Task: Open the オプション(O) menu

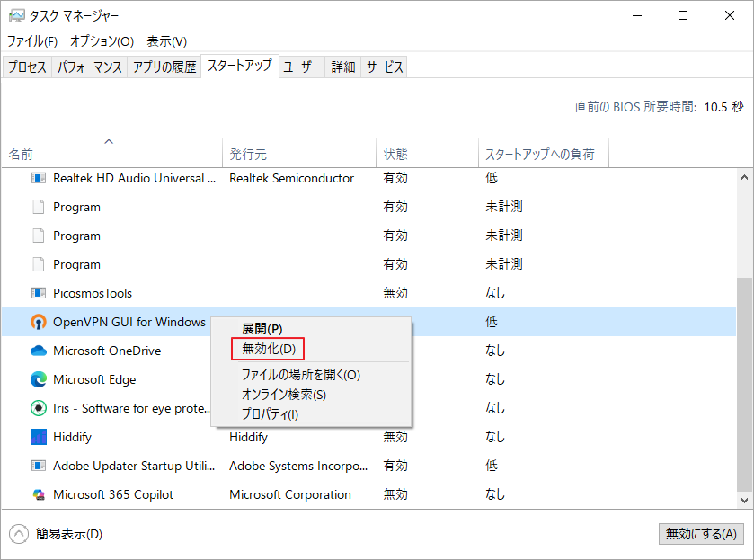Action: [x=102, y=41]
